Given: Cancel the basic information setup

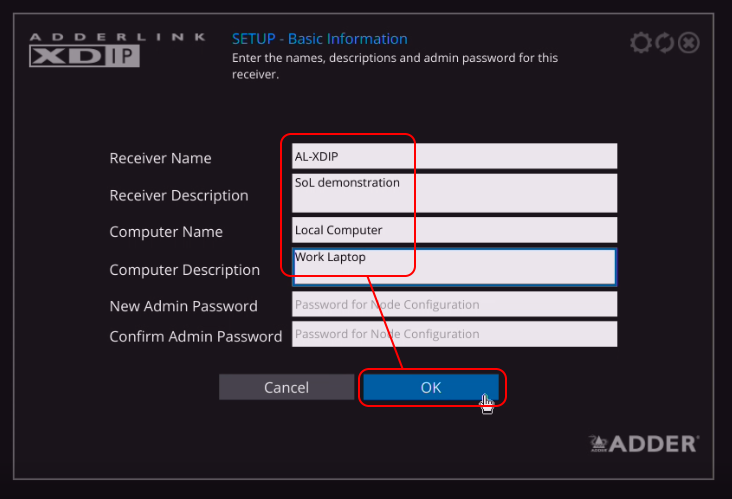Looking at the screenshot, I should point(286,387).
